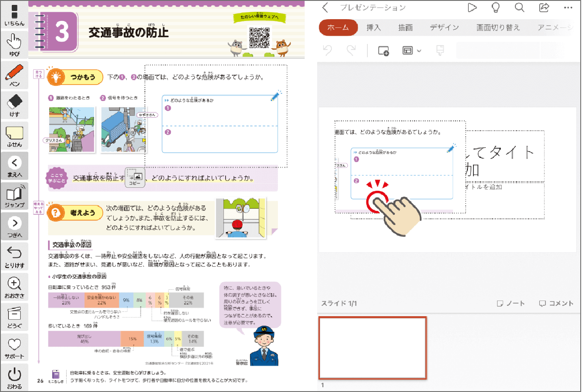Click the pencil icon on textbook answer box
582x392 pixels.
(276, 96)
